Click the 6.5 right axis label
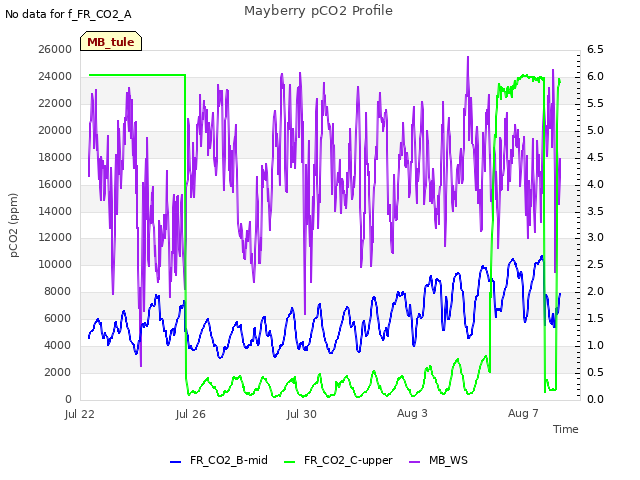The image size is (640, 480). 595,49
